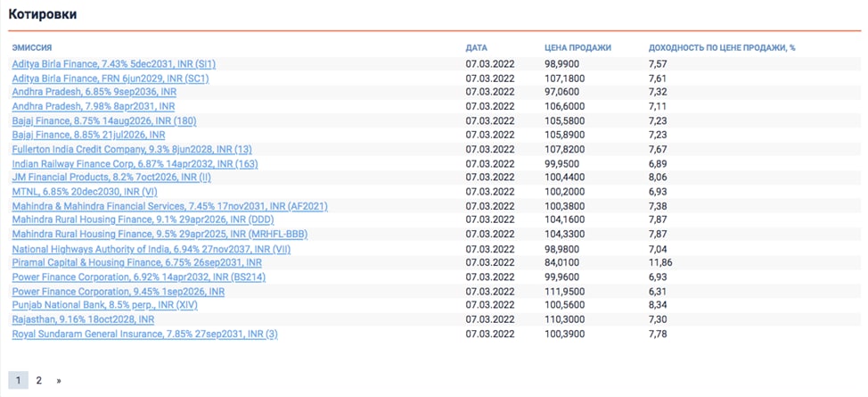
Task: Select yield value 8,34
Action: [x=658, y=305]
